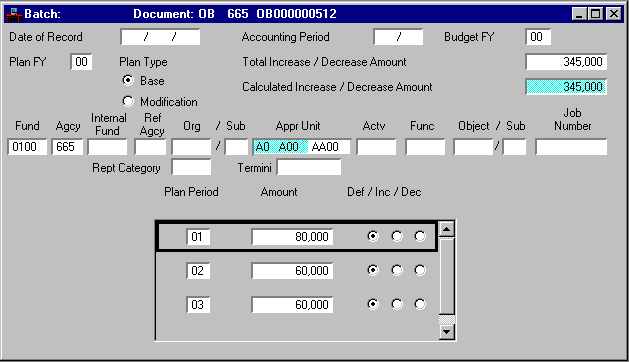Click the plan period 02 field
629x362 pixels.
pyautogui.click(x=198, y=271)
